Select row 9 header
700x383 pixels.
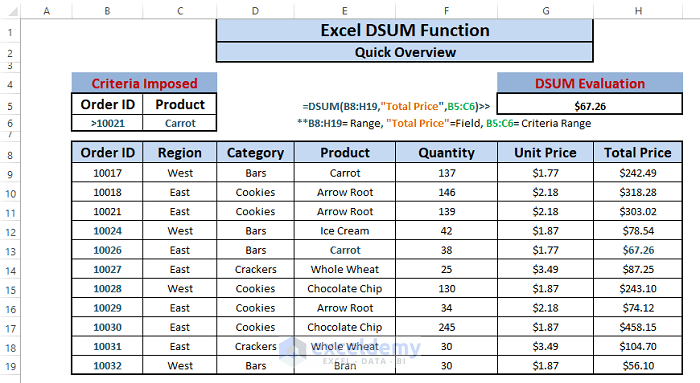click(10, 174)
